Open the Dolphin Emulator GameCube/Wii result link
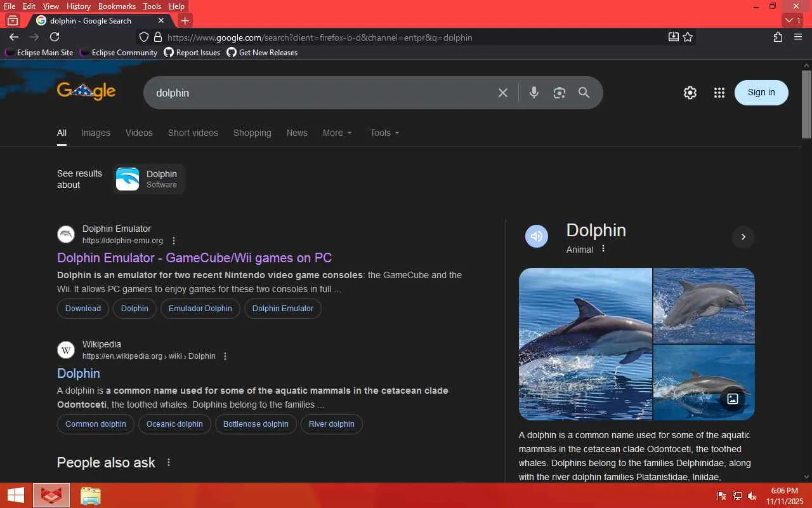The height and width of the screenshot is (508, 812). (x=194, y=258)
